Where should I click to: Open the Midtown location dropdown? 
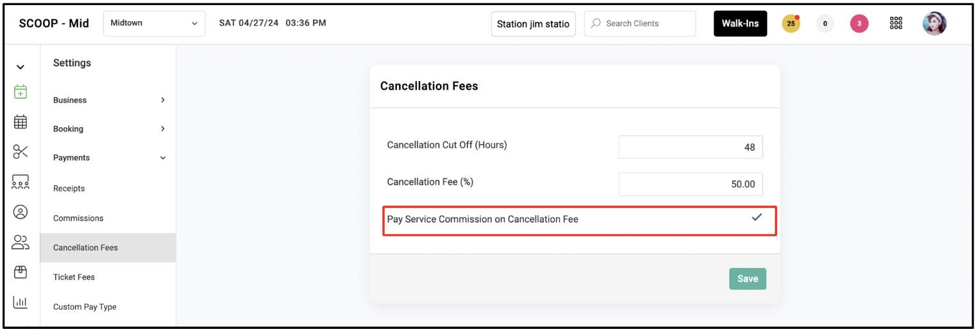tap(154, 23)
